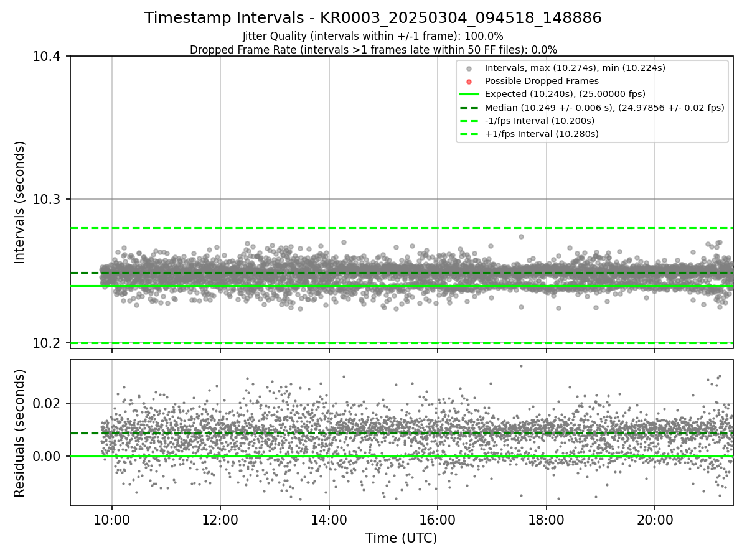Click legend entry -1/fps Interval (10.200s)
The image size is (747, 560).
point(540,121)
